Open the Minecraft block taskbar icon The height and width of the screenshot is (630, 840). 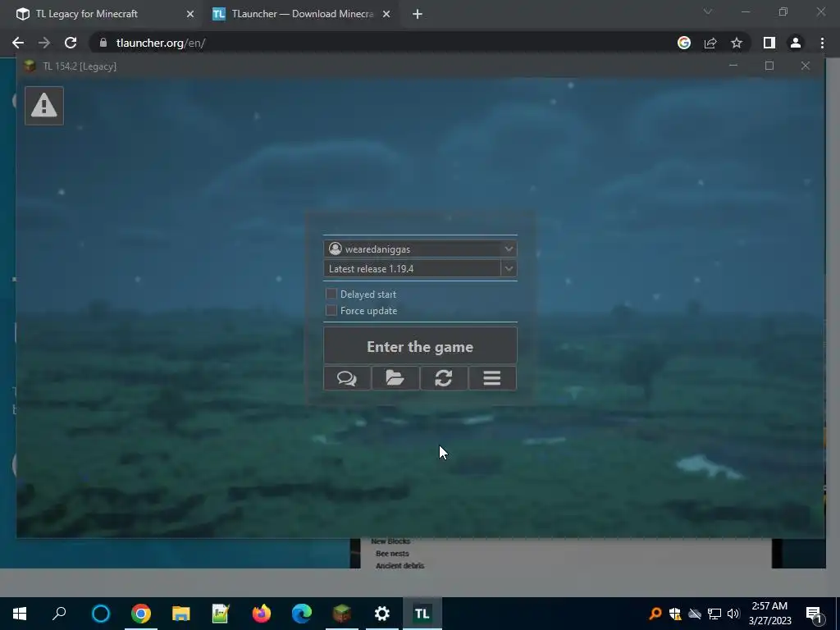click(x=342, y=614)
